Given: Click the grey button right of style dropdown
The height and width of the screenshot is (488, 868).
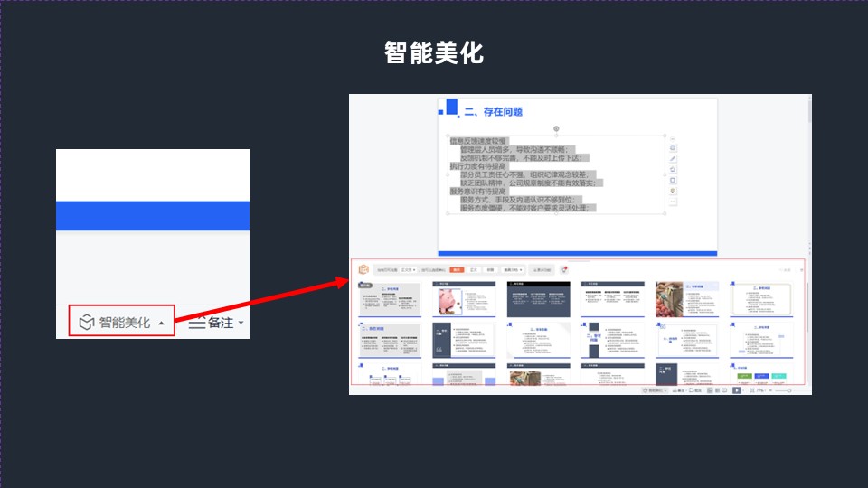Looking at the screenshot, I should click(x=542, y=270).
